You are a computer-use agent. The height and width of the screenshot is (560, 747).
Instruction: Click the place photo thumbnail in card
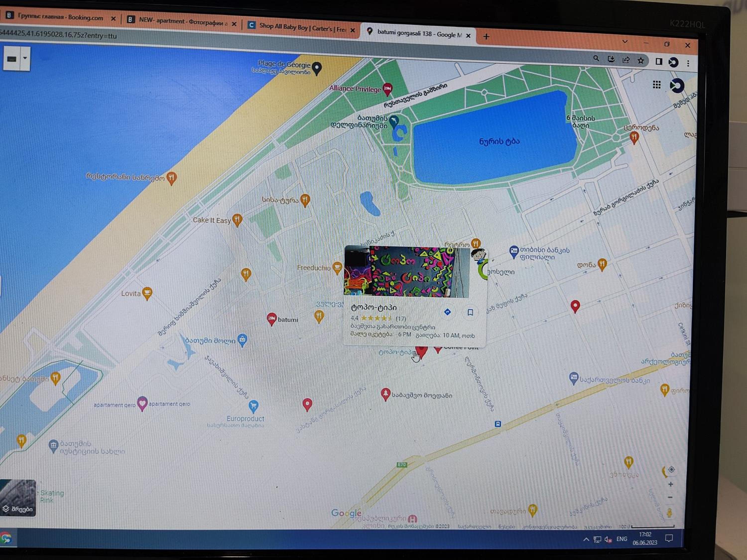pyautogui.click(x=407, y=272)
